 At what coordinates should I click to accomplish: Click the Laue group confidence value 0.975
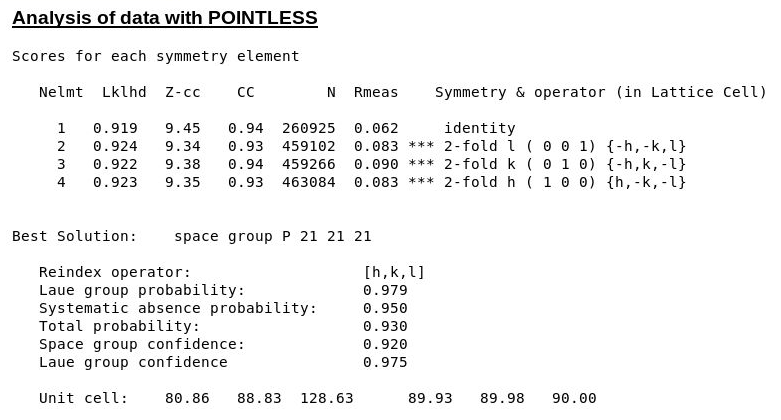point(385,362)
